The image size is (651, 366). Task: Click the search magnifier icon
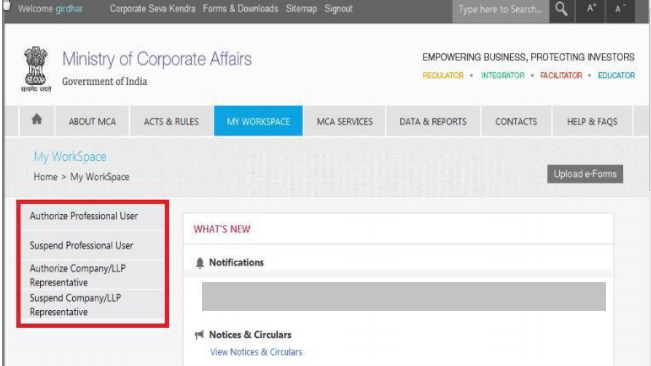tap(561, 9)
